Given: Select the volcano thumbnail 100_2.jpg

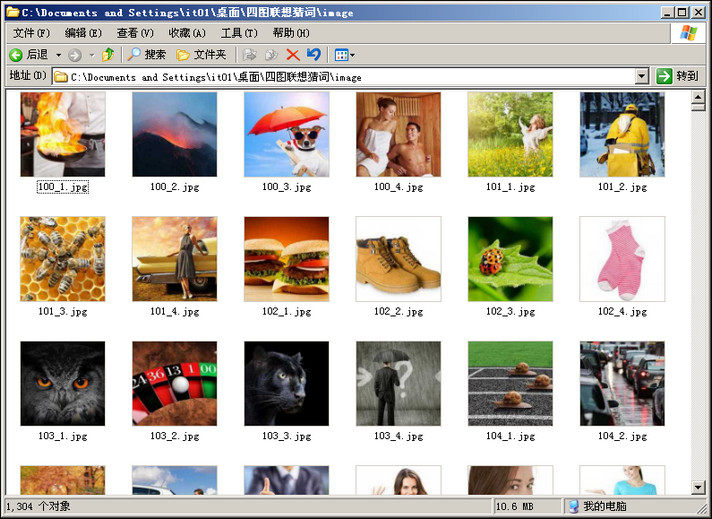Looking at the screenshot, I should (174, 134).
